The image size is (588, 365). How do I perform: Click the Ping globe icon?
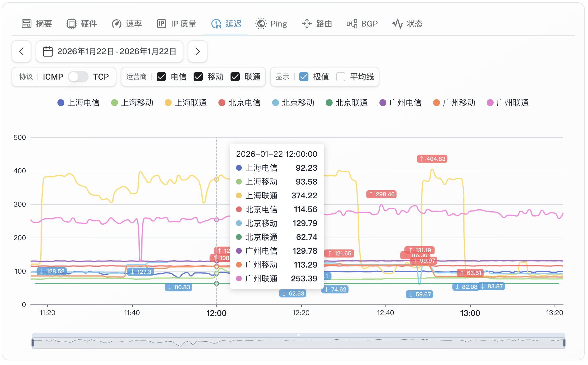tap(261, 24)
